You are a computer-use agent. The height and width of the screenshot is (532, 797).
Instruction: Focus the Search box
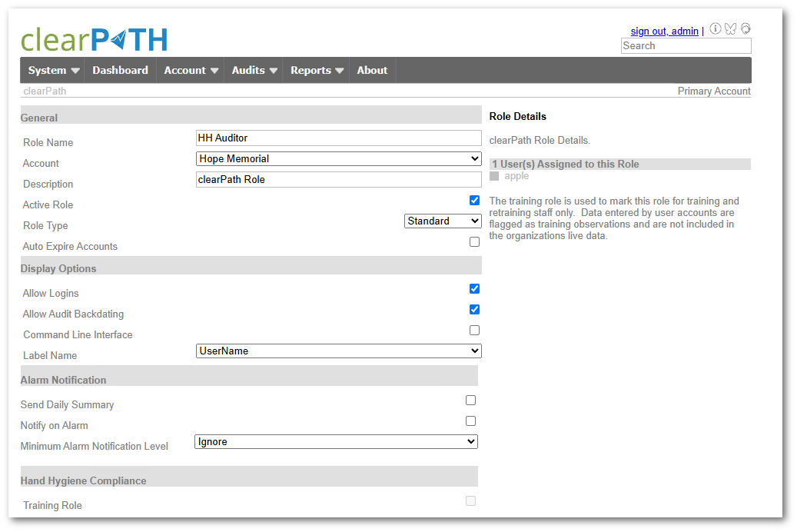(686, 46)
